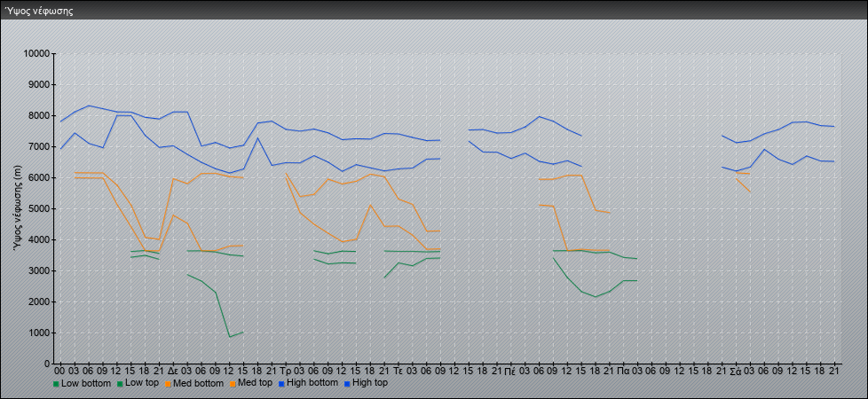Click the Σά day label on time axis
The image size is (868, 399).
pyautogui.click(x=736, y=372)
